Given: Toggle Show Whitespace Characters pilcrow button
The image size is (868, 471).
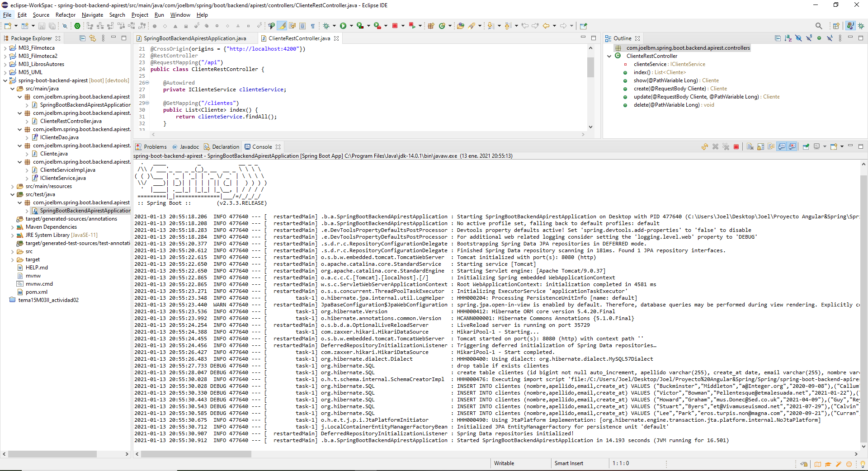Looking at the screenshot, I should coord(312,26).
